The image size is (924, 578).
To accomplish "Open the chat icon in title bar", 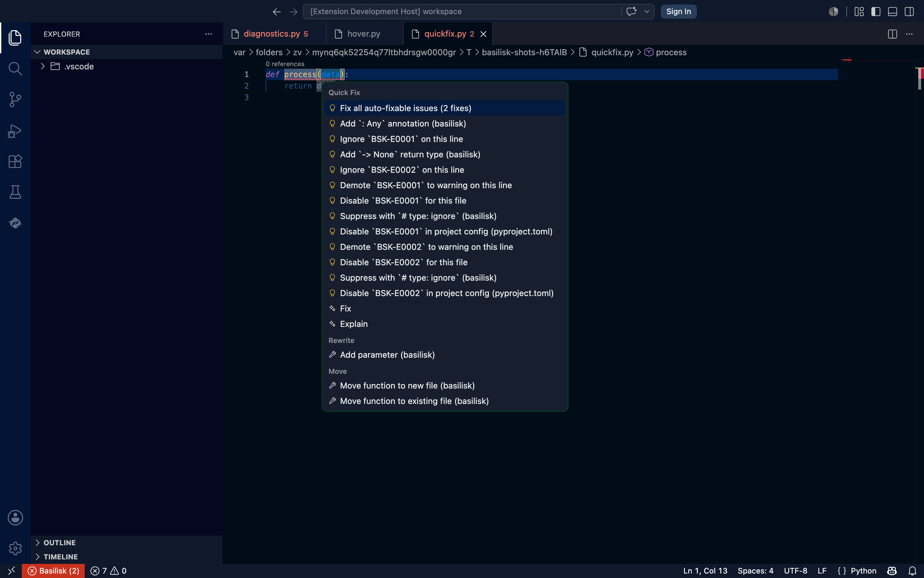I will (x=631, y=12).
